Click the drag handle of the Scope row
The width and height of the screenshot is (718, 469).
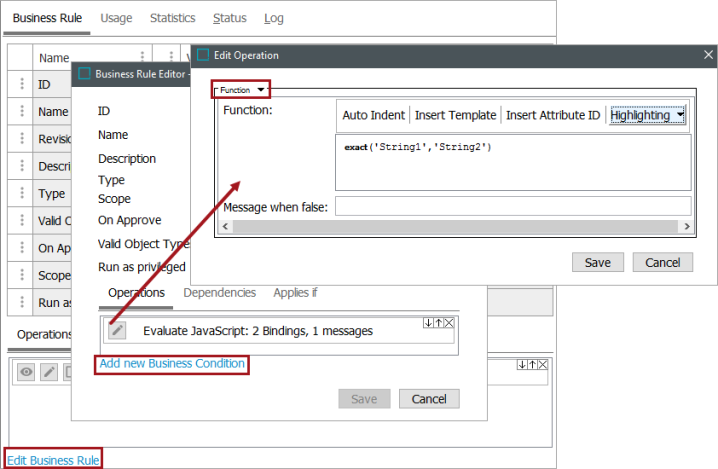point(22,275)
